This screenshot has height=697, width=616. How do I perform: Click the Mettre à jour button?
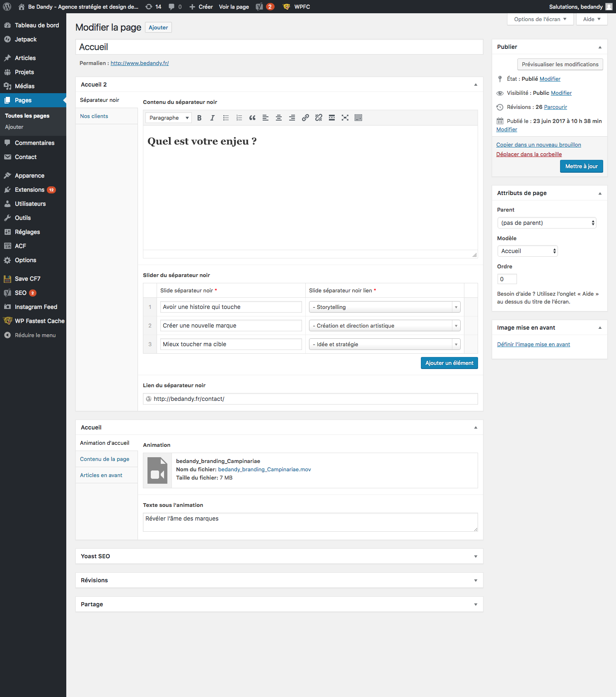[581, 166]
